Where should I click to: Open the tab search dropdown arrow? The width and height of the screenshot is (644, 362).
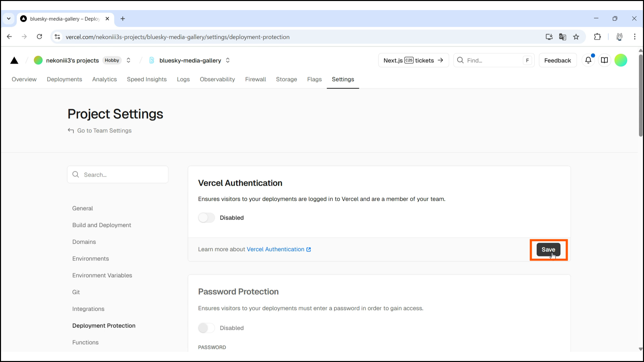pos(9,19)
